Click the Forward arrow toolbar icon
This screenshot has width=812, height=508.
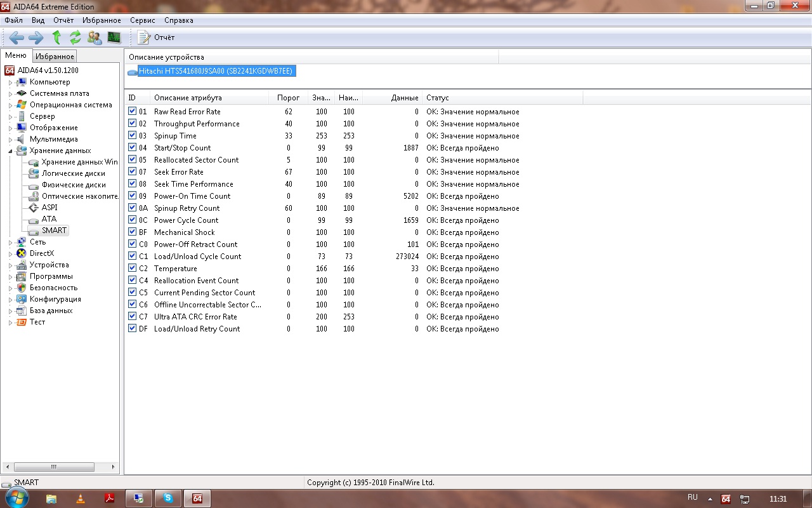click(36, 37)
